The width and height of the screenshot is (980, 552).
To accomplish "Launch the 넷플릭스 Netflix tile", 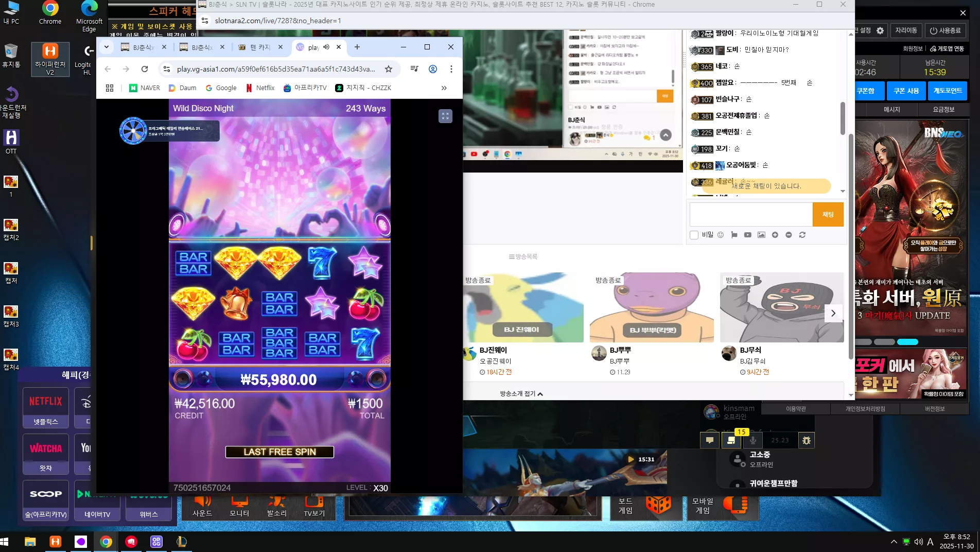I will tap(46, 407).
